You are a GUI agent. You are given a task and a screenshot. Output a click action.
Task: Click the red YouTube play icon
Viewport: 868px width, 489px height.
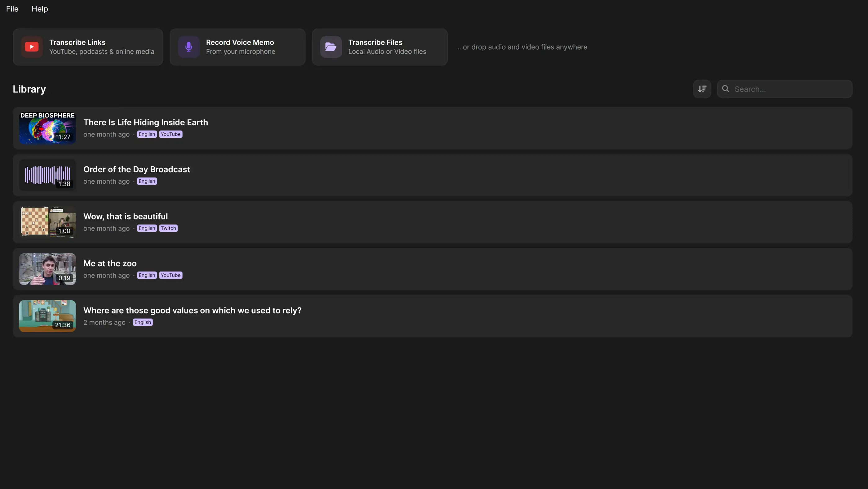tap(32, 47)
